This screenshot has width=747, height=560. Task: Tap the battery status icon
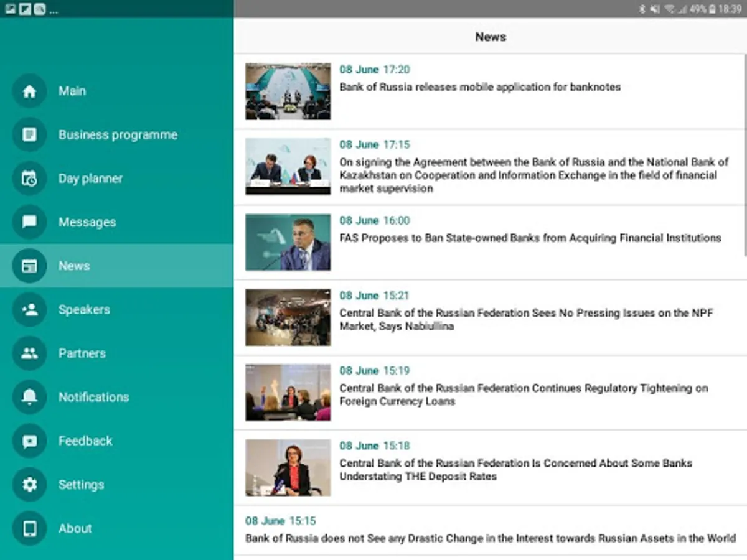coord(712,9)
